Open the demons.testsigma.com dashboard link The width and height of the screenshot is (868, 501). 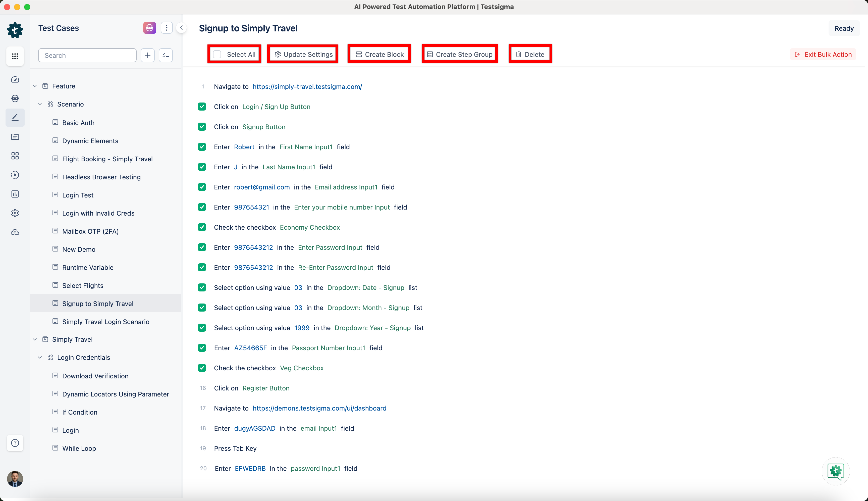(319, 408)
